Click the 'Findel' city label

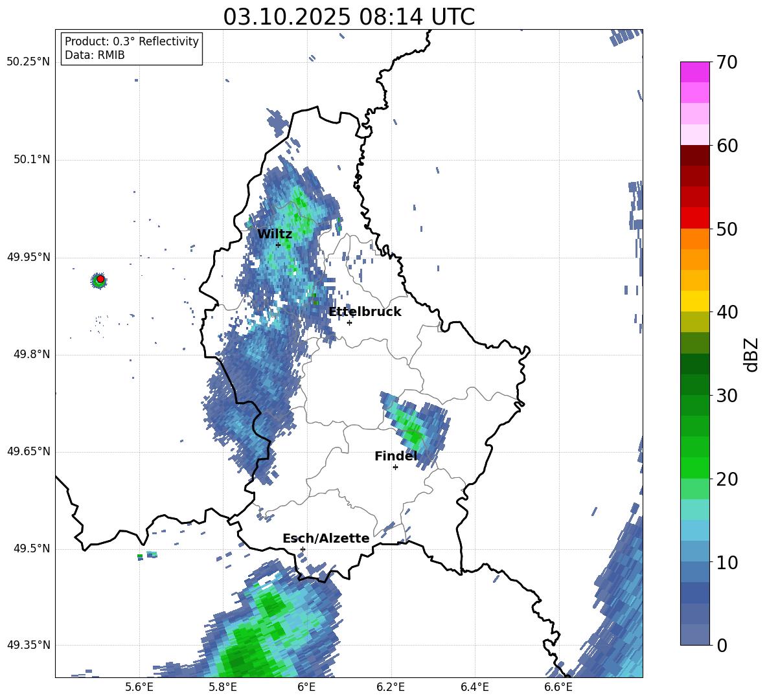396,456
